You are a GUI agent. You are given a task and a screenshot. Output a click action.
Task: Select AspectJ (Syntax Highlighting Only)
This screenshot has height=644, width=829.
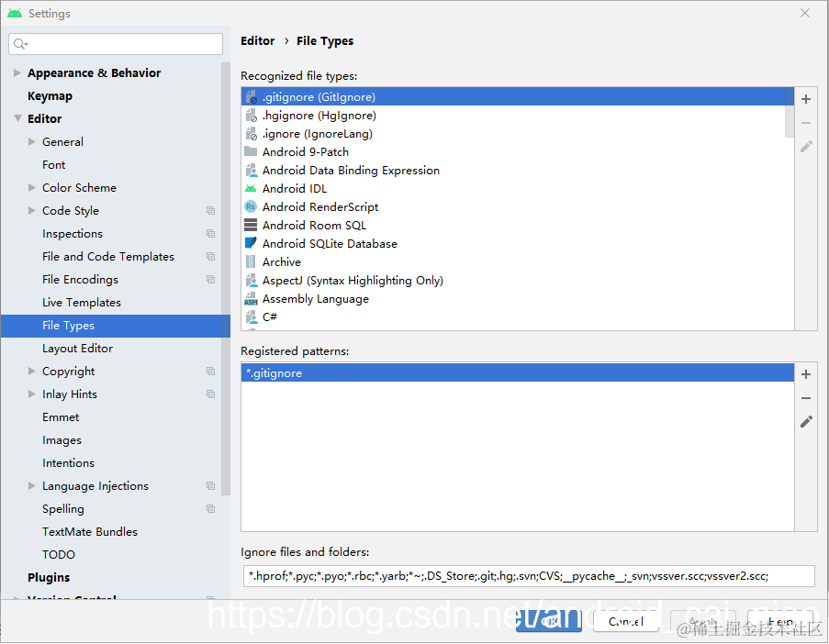518,280
